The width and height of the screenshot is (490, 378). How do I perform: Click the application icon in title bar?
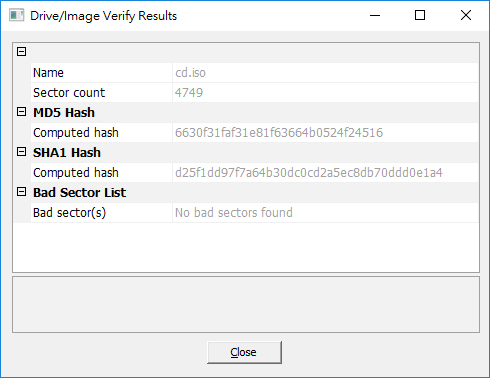[x=16, y=15]
